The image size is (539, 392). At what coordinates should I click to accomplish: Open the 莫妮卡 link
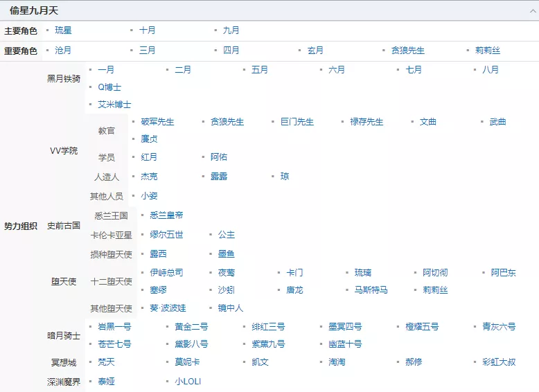tap(187, 362)
